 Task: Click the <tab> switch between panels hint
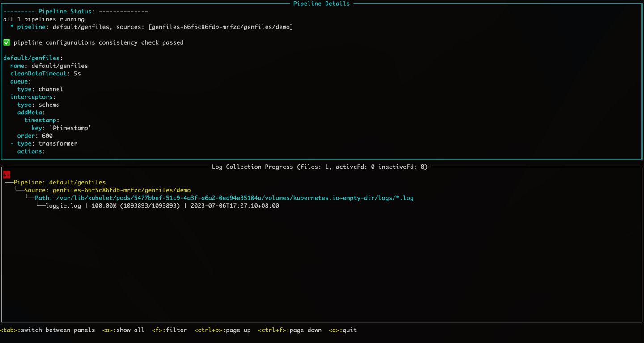click(47, 330)
